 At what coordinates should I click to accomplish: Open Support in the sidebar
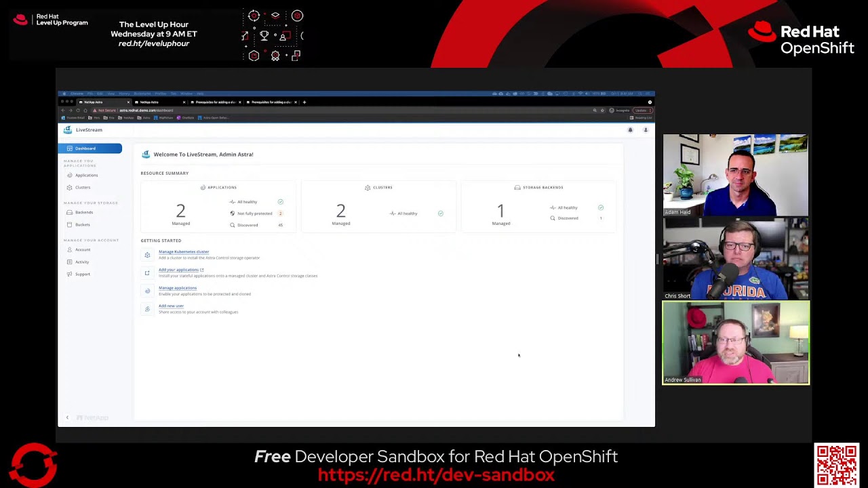83,274
